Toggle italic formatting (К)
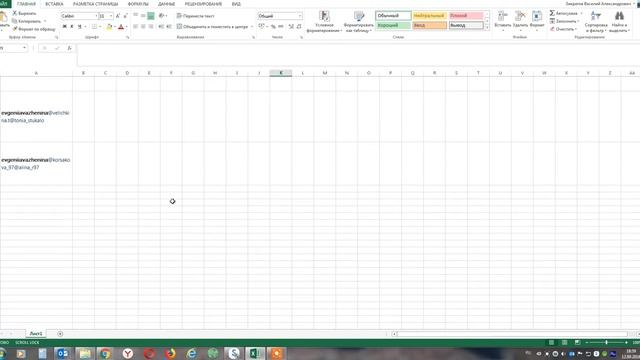Viewport: 640px width, 360px height. [72, 27]
